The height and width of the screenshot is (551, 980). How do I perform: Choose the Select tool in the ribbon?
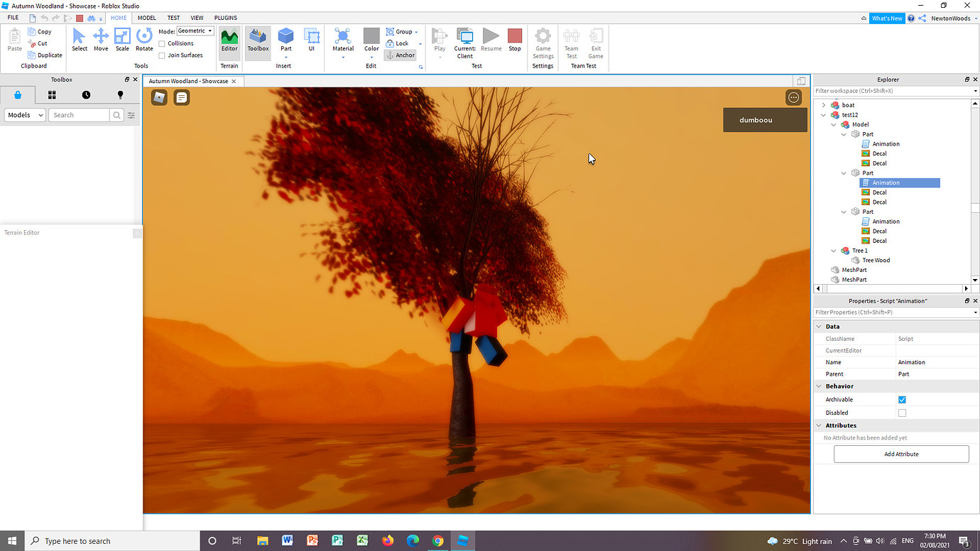pyautogui.click(x=79, y=40)
